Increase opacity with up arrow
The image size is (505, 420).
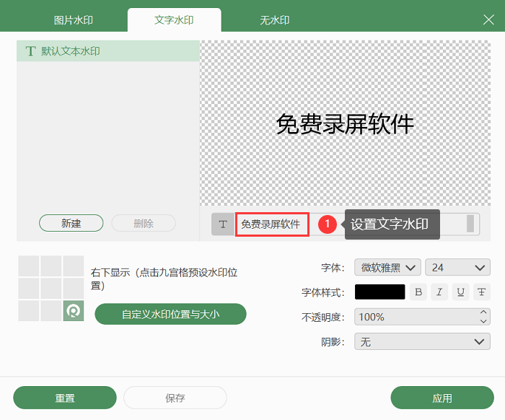click(x=483, y=312)
